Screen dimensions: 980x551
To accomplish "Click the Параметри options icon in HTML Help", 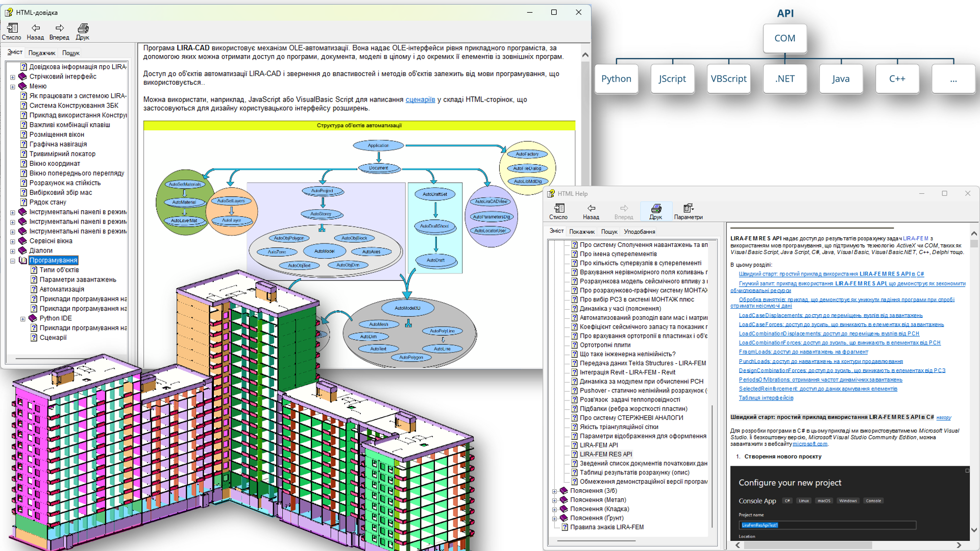I will click(x=688, y=208).
